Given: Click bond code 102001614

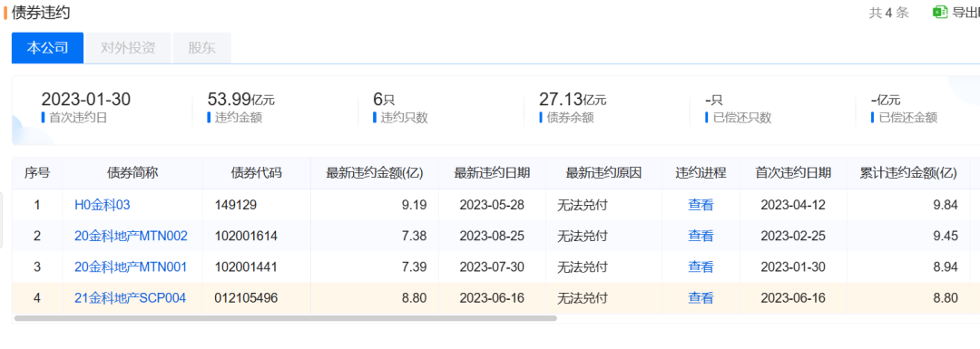Looking at the screenshot, I should 246,236.
